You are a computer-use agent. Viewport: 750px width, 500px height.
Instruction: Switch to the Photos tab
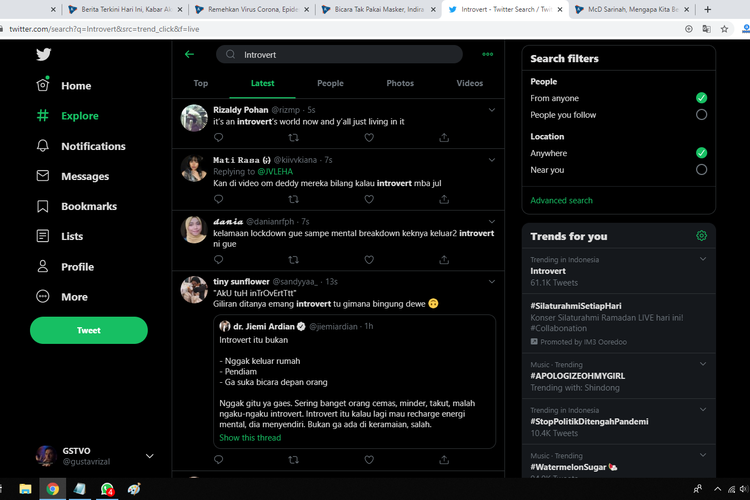tap(400, 83)
